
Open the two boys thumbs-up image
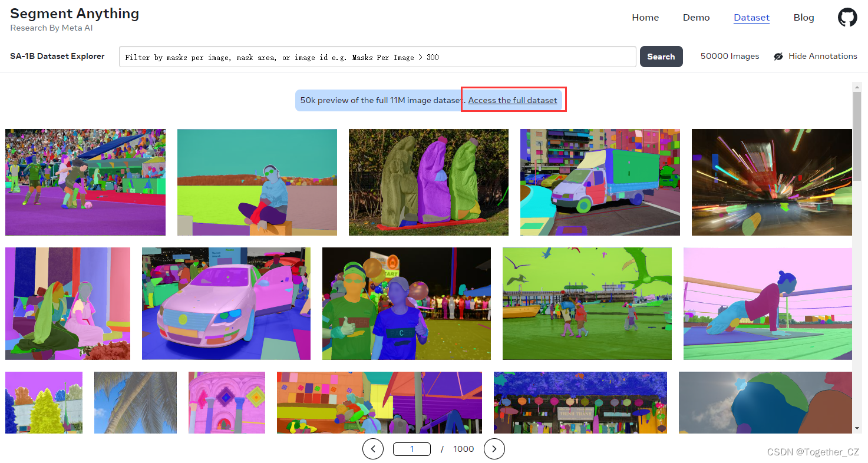tap(407, 303)
